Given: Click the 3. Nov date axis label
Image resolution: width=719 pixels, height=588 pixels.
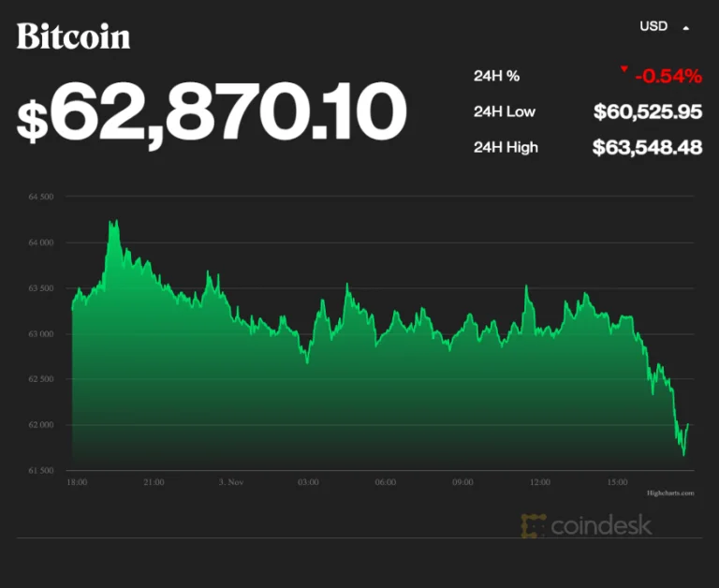Looking at the screenshot, I should tap(231, 482).
